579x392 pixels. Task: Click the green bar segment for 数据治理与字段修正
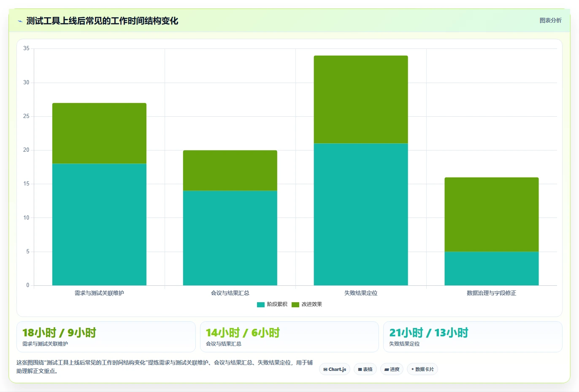pyautogui.click(x=492, y=215)
